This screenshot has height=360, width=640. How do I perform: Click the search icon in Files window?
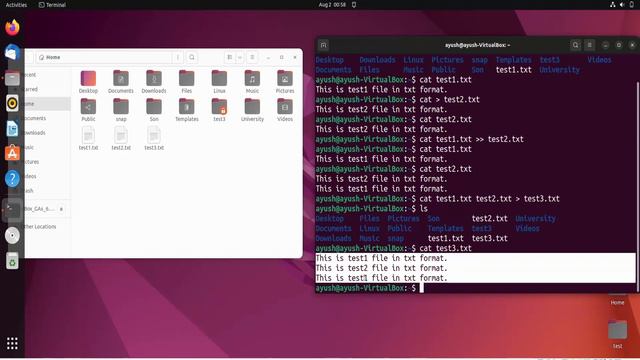point(192,58)
